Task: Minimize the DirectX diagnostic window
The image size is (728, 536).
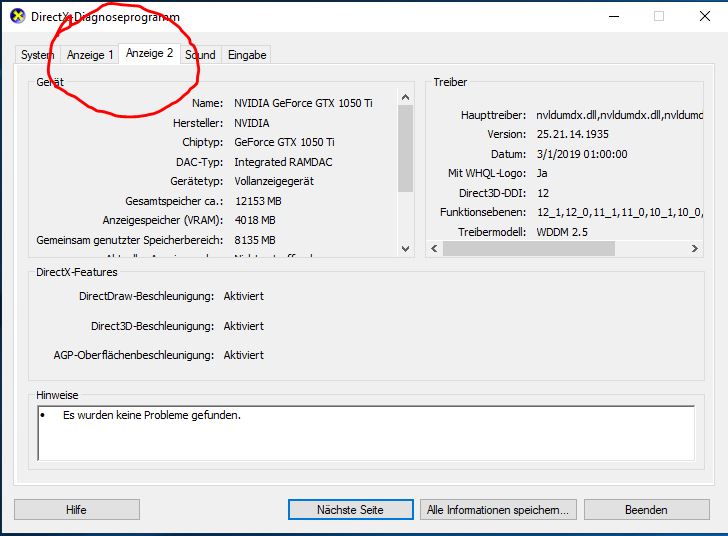Action: pyautogui.click(x=614, y=17)
